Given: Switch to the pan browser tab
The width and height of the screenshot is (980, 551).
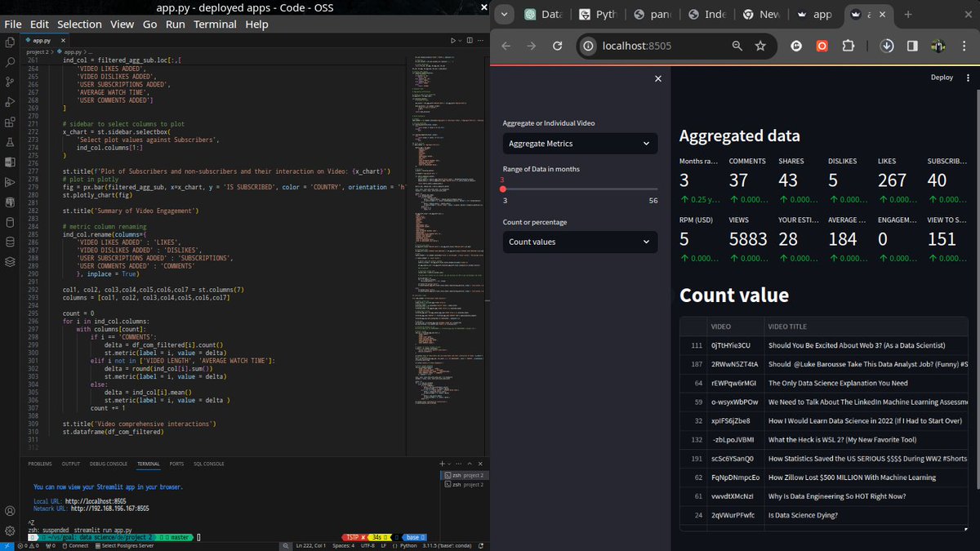Looking at the screenshot, I should 652,15.
